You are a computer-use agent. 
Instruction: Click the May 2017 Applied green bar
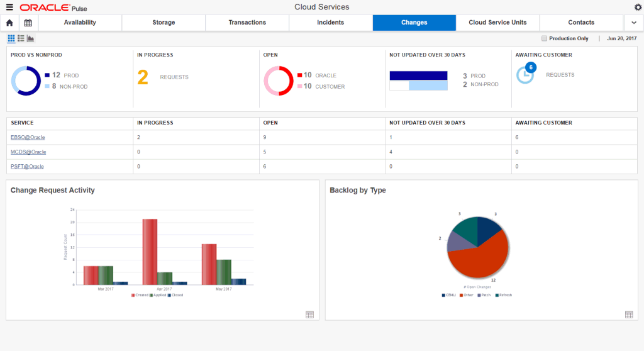click(224, 272)
